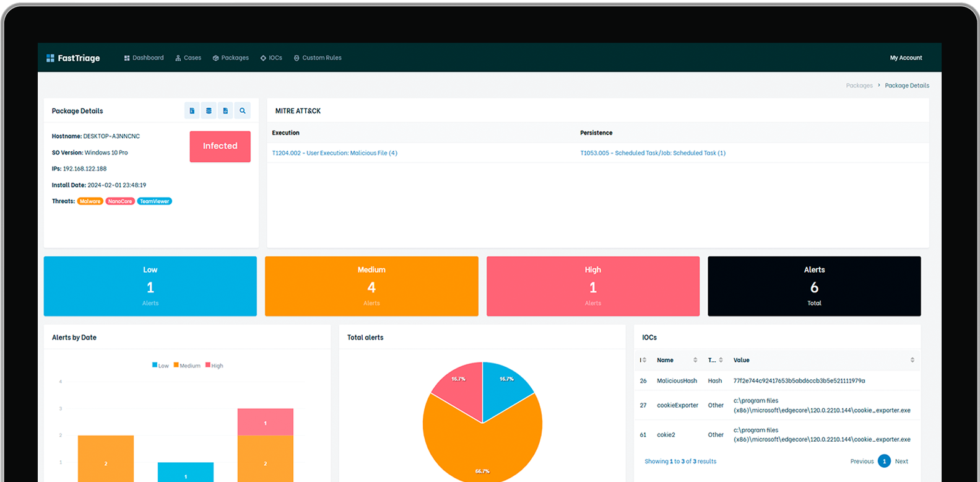Navigate to IOCs in navbar
980x482 pixels.
(271, 58)
